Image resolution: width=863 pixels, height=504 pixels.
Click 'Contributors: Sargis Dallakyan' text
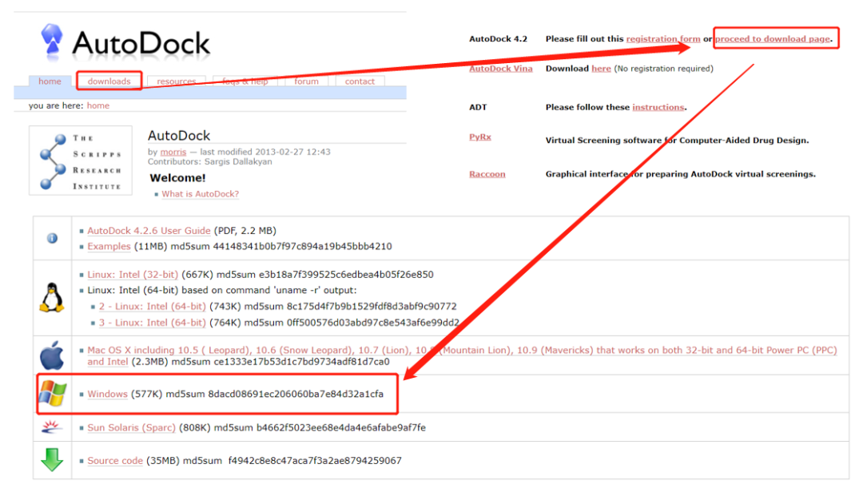click(x=209, y=162)
